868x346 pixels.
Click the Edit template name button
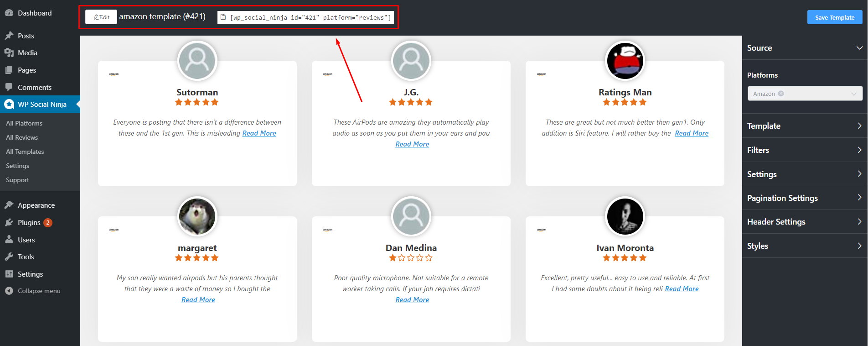pyautogui.click(x=101, y=17)
